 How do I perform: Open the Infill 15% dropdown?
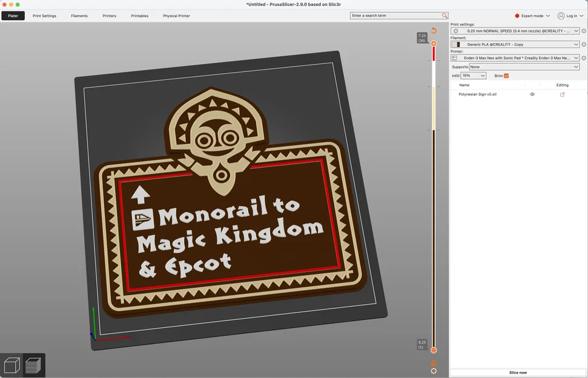(474, 76)
